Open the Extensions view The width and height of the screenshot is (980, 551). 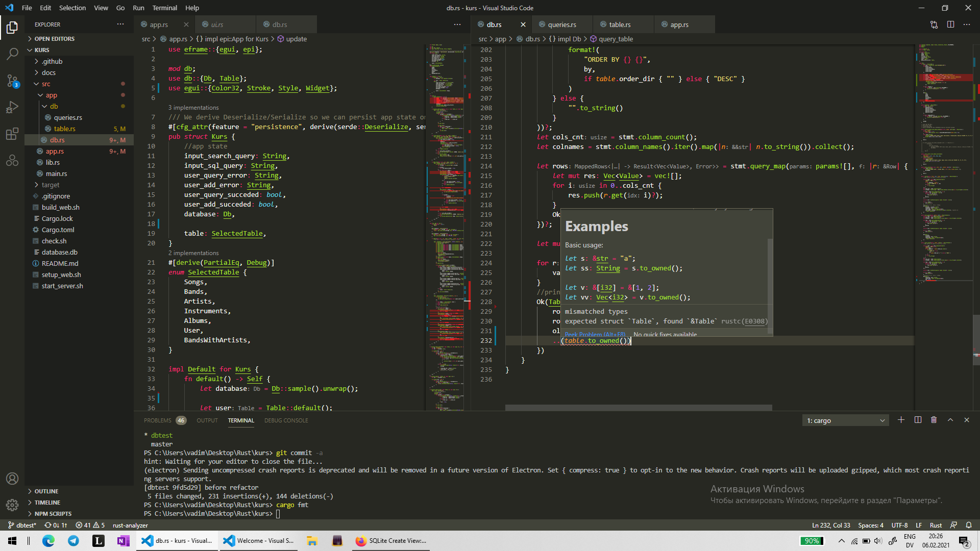pyautogui.click(x=12, y=134)
